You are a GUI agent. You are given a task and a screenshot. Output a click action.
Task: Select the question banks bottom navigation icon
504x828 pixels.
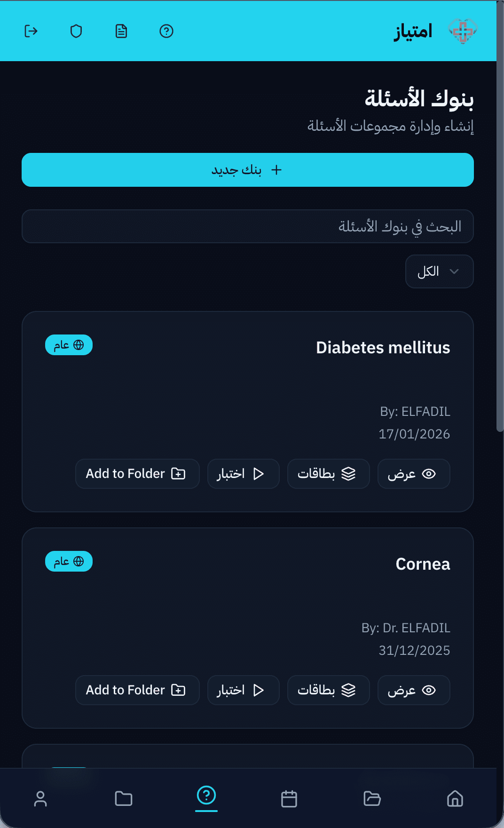(206, 796)
